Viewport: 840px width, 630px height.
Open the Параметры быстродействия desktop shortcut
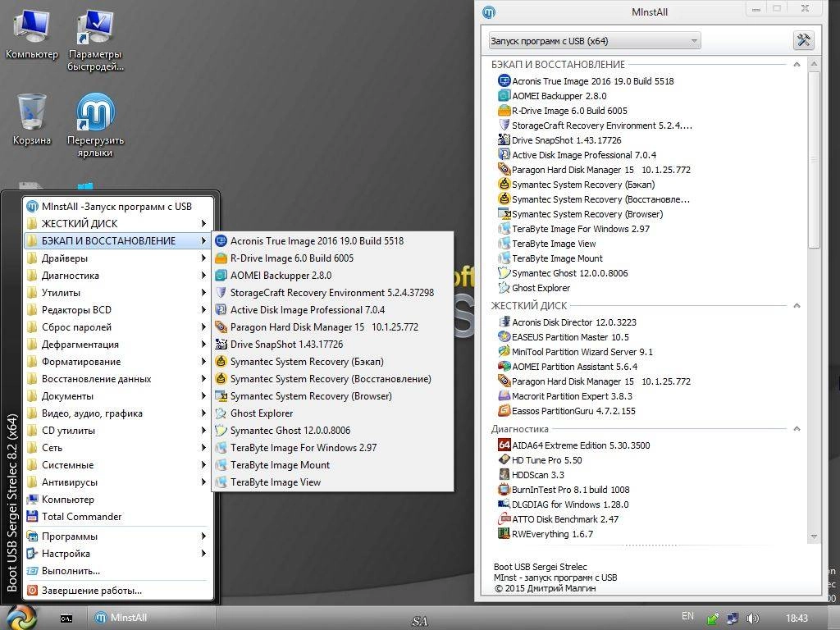coord(95,39)
